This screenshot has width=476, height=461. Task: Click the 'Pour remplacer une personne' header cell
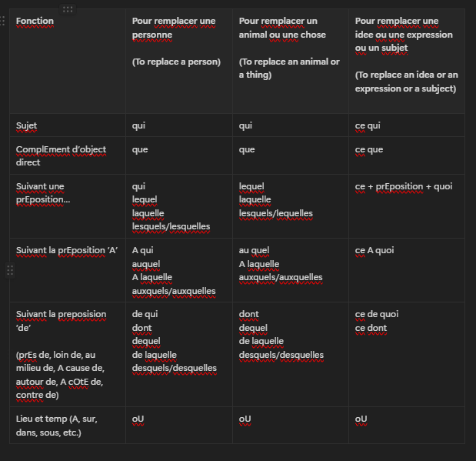(179, 62)
